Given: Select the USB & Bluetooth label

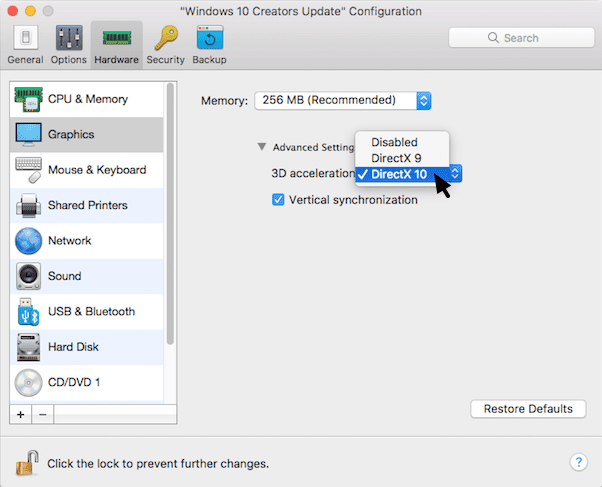Looking at the screenshot, I should point(91,311).
